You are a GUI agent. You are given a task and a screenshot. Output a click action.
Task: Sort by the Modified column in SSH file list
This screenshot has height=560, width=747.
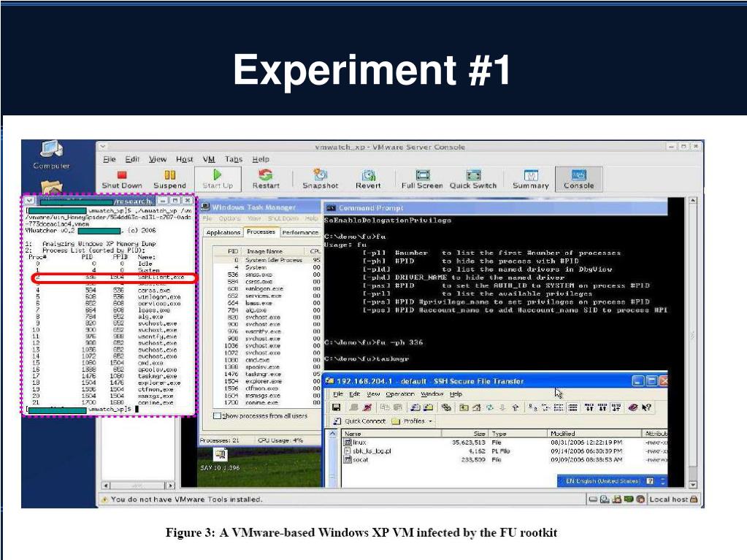594,434
